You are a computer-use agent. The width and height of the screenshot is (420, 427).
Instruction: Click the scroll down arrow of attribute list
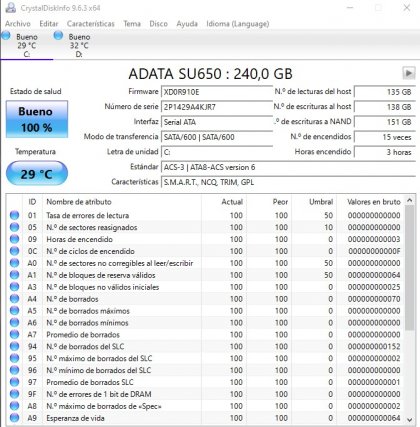pos(410,420)
